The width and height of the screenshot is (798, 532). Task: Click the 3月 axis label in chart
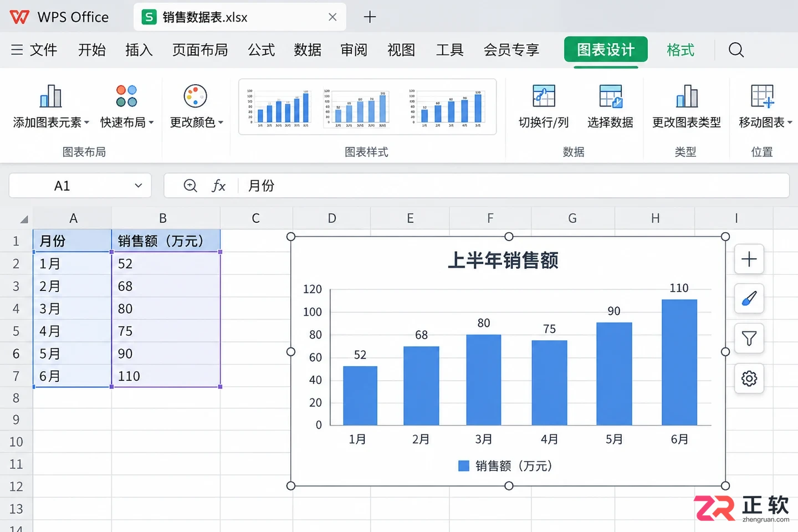484,439
